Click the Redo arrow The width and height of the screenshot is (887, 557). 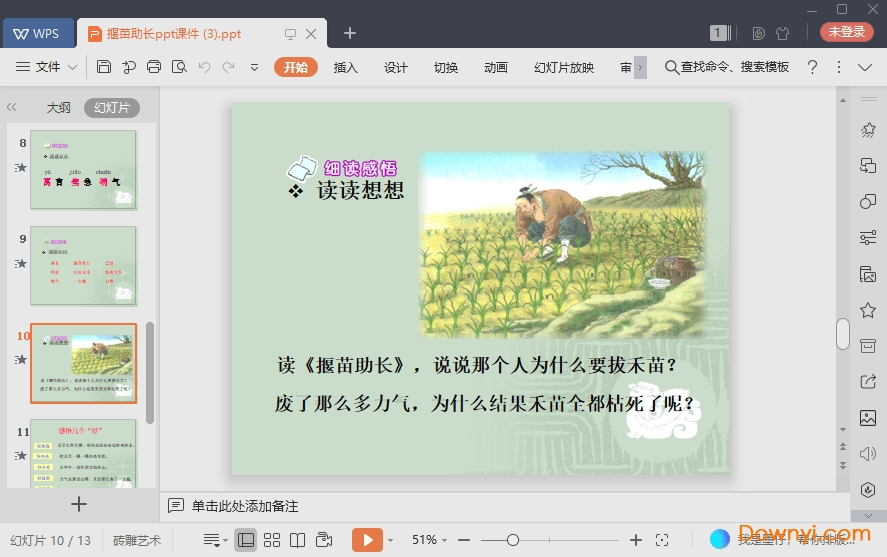coord(229,67)
